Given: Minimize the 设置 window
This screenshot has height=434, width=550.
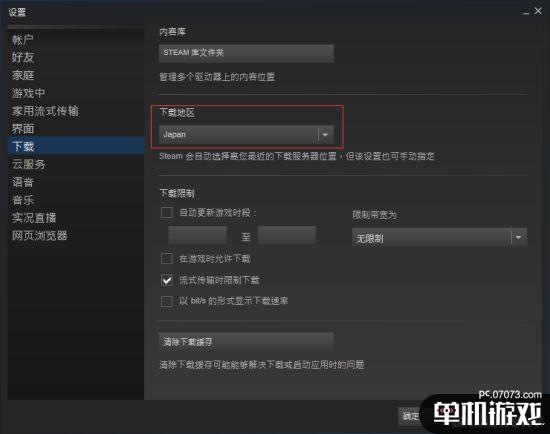Looking at the screenshot, I should pyautogui.click(x=526, y=12).
